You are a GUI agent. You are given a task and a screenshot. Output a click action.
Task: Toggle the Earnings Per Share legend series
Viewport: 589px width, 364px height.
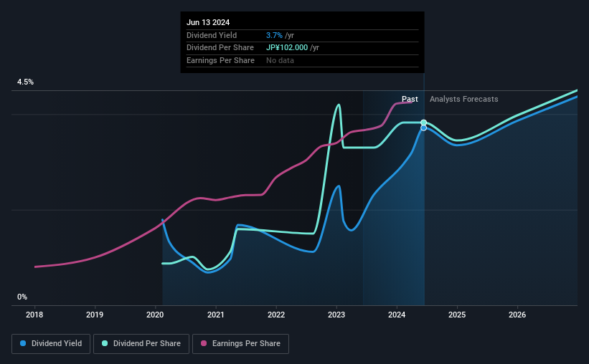click(x=240, y=344)
